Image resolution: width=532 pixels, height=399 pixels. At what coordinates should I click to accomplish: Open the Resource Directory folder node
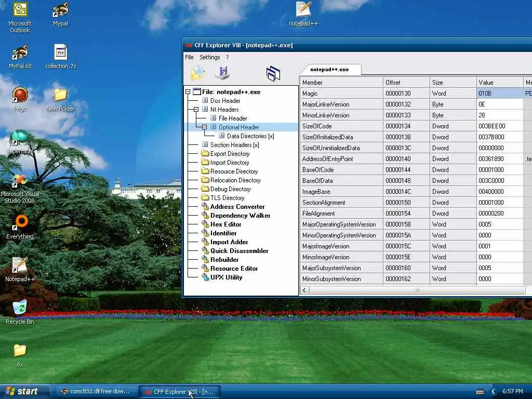click(234, 171)
